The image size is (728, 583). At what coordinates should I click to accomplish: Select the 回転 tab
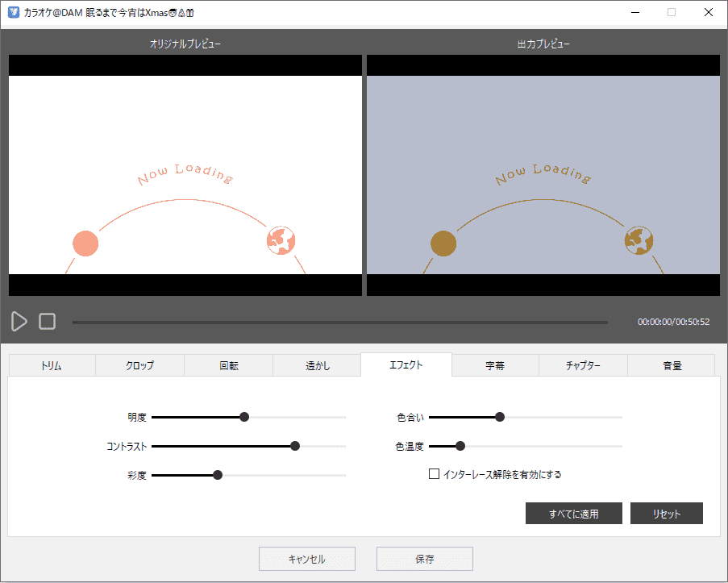228,365
